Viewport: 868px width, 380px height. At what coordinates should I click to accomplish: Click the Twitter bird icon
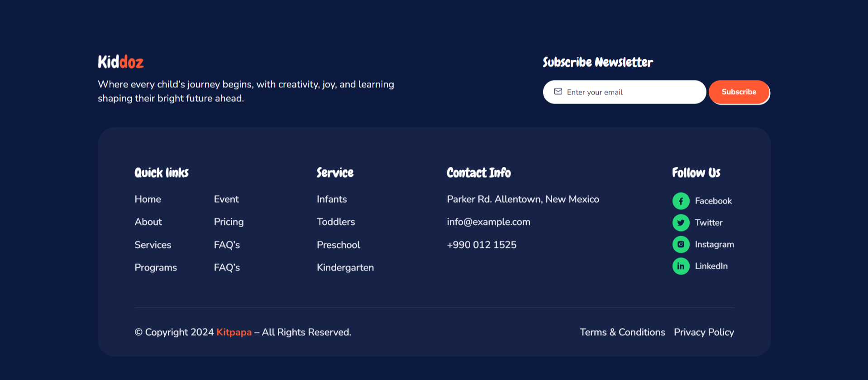[681, 223]
